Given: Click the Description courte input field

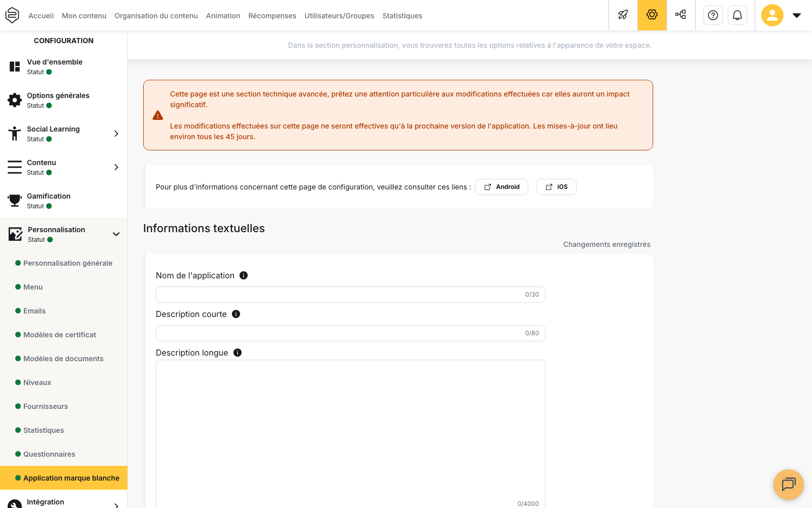Looking at the screenshot, I should pyautogui.click(x=351, y=333).
